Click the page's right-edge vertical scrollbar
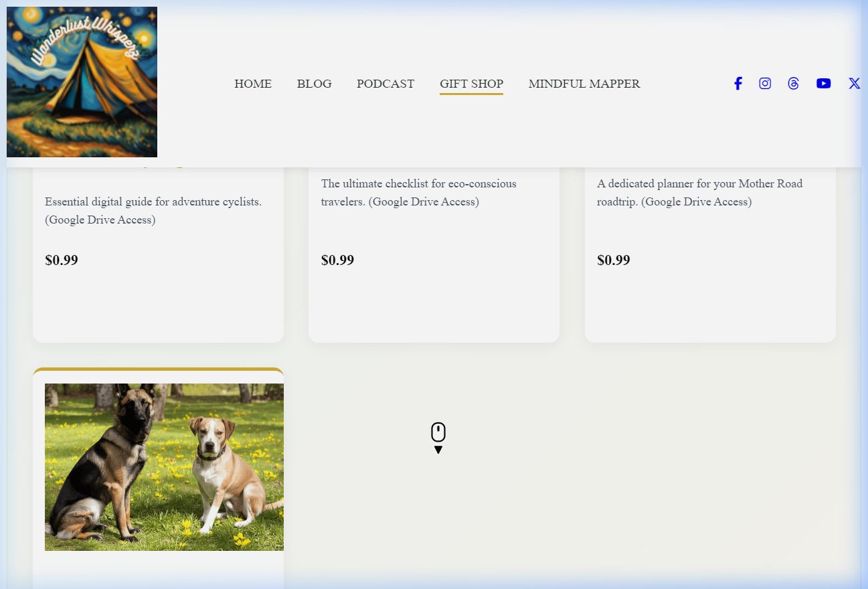868x589 pixels. [x=864, y=294]
